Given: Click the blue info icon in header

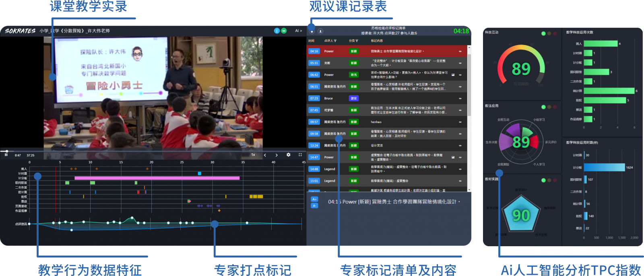Looking at the screenshot, I should click(x=277, y=31).
